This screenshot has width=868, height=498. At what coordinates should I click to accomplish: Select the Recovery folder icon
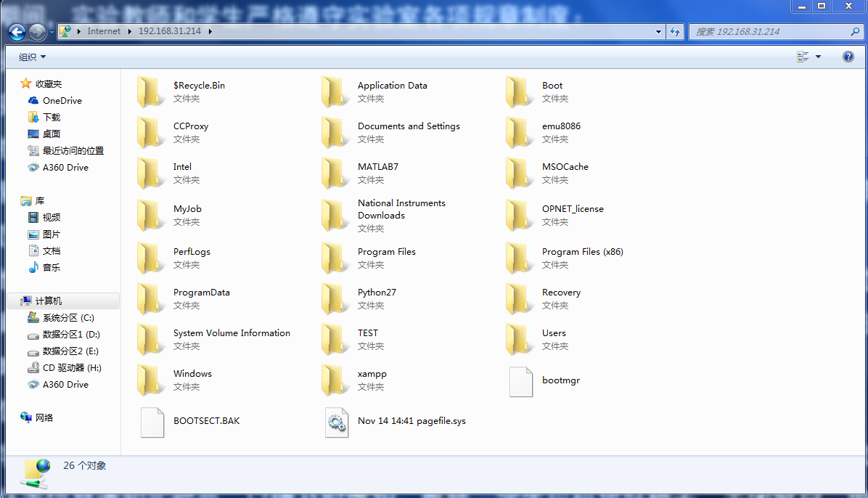pyautogui.click(x=519, y=299)
